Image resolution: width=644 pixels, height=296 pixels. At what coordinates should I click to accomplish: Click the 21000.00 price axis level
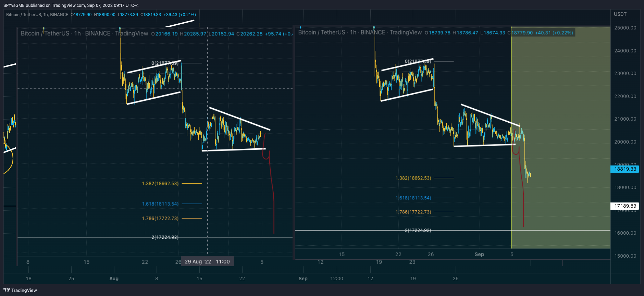[625, 119]
